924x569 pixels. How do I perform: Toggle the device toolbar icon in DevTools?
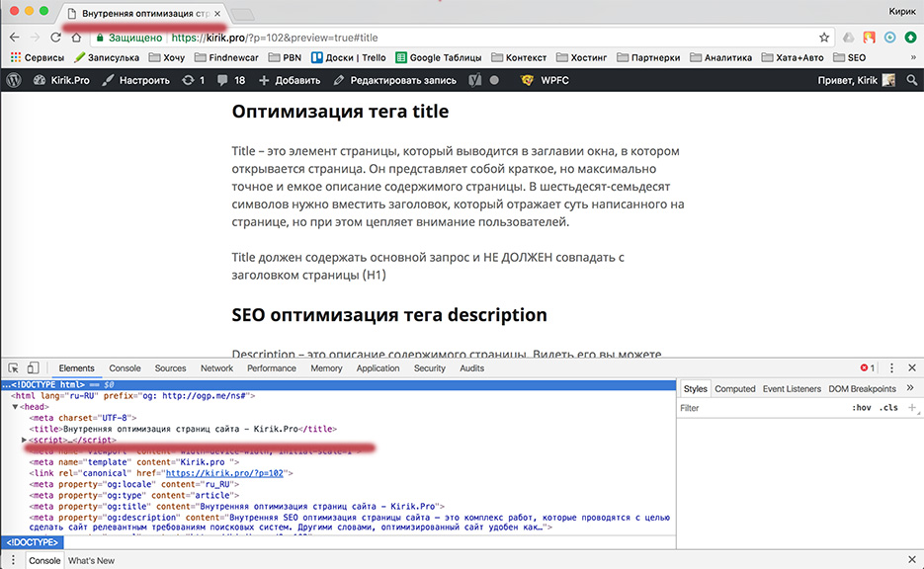[33, 368]
